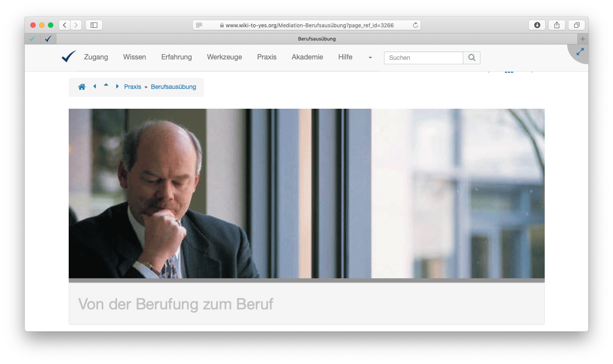Image resolution: width=613 pixels, height=364 pixels.
Task: Expand the caret dropdown after Hilfe
Action: pyautogui.click(x=370, y=58)
